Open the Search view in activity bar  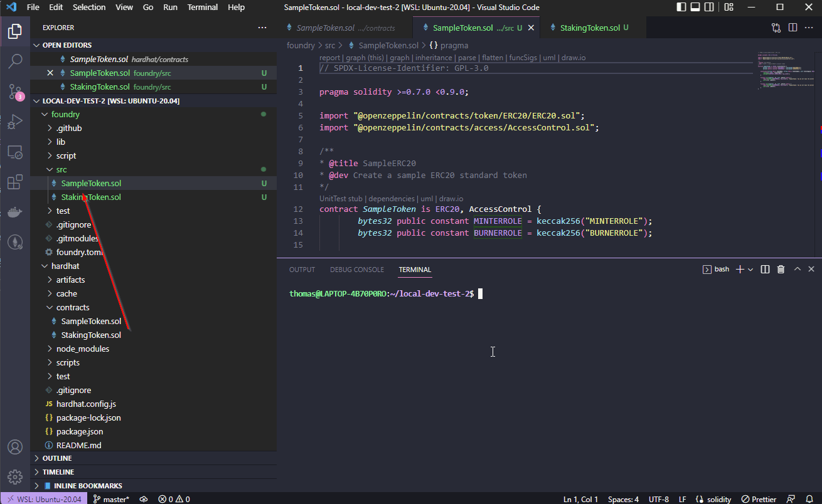15,61
